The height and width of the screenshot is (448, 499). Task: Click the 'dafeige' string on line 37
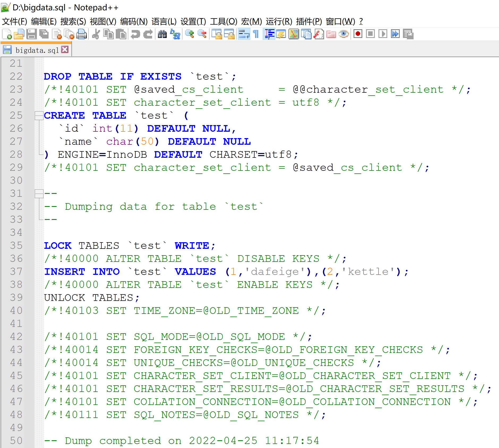[x=275, y=272]
